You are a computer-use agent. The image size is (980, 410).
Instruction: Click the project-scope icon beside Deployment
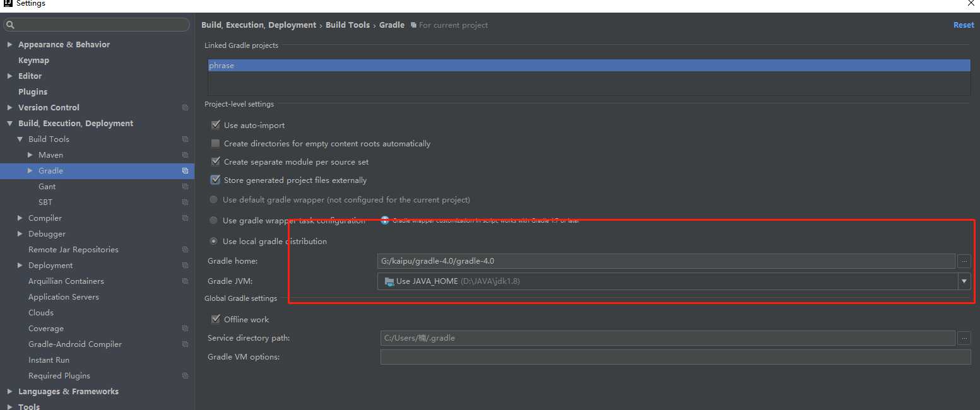(185, 266)
